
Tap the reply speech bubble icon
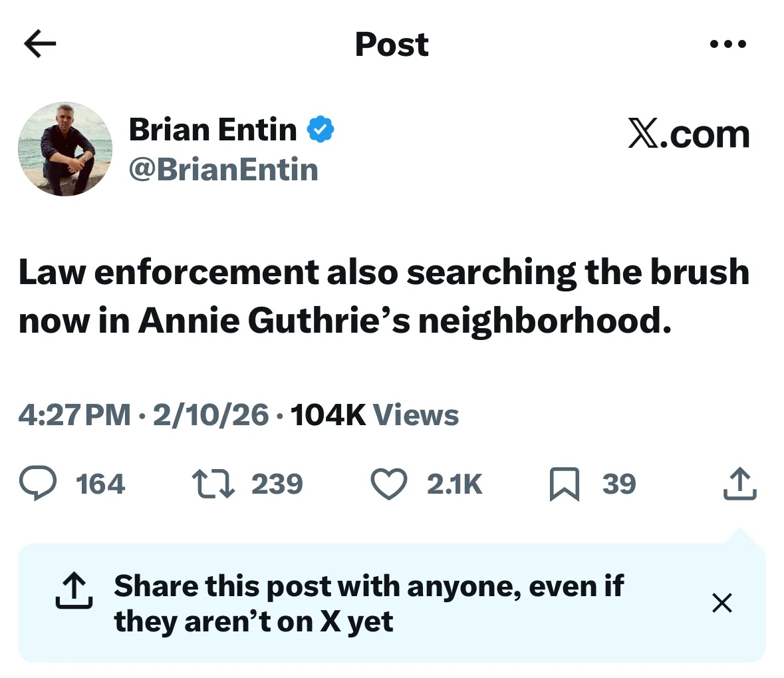[37, 484]
